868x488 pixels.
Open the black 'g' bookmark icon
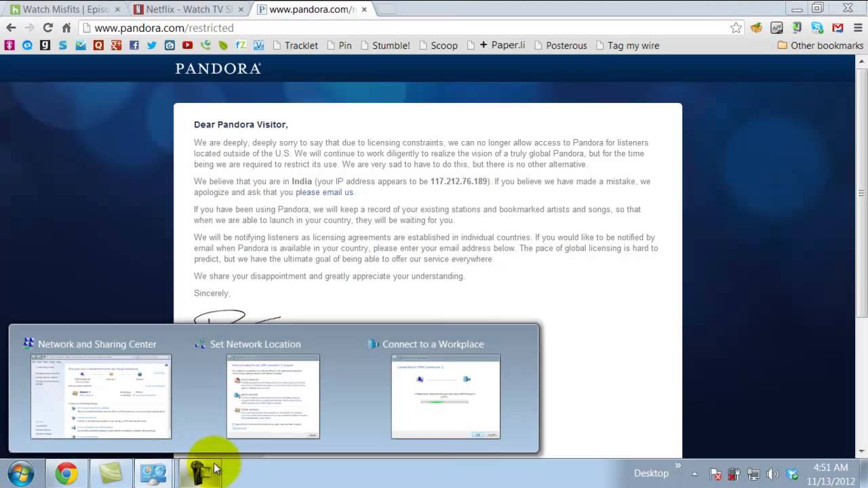[45, 45]
